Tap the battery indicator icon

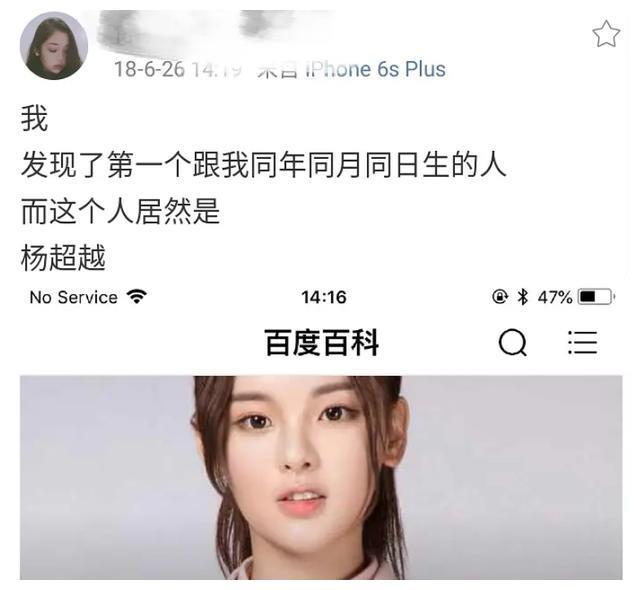(596, 297)
